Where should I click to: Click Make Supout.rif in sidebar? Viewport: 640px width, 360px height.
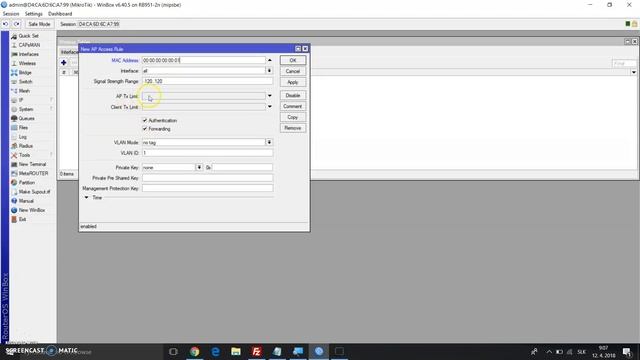(x=34, y=192)
